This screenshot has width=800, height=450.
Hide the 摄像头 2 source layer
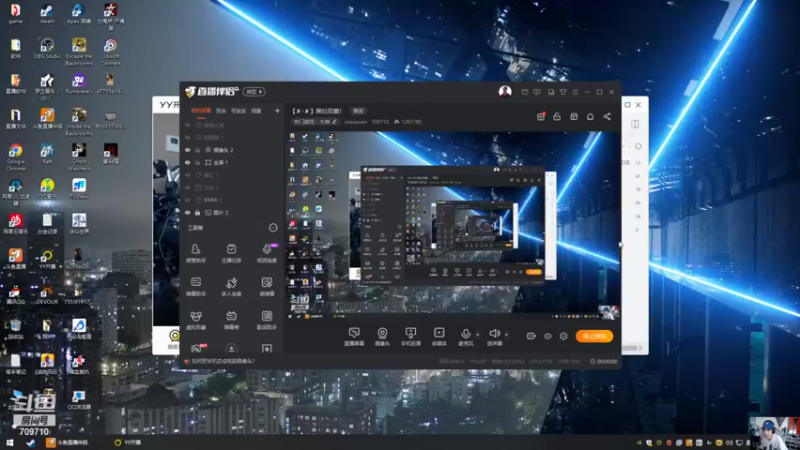(x=187, y=150)
